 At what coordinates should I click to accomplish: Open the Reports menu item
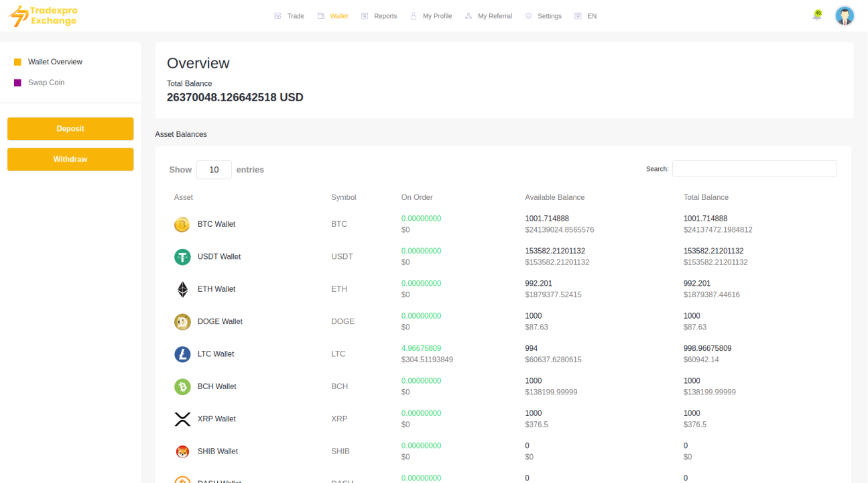pyautogui.click(x=379, y=16)
